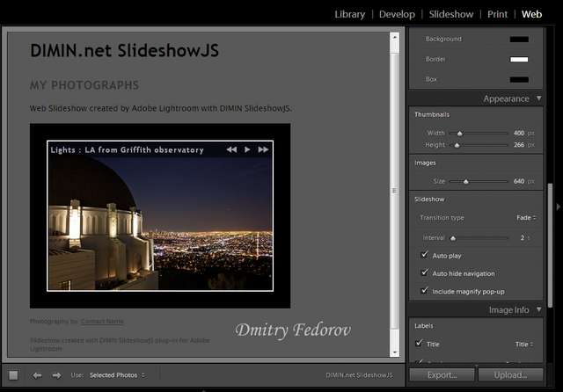The width and height of the screenshot is (563, 392).
Task: Click the Height value 266
Action: 519,145
